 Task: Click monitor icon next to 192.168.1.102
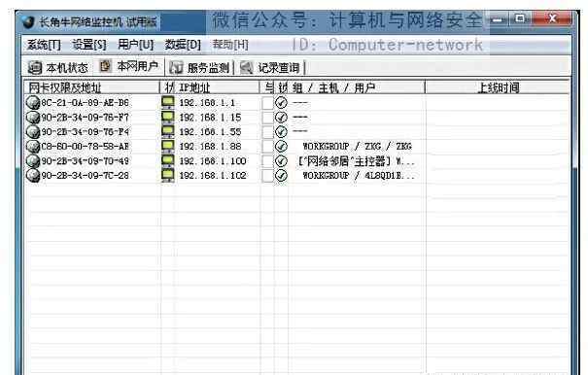[167, 176]
